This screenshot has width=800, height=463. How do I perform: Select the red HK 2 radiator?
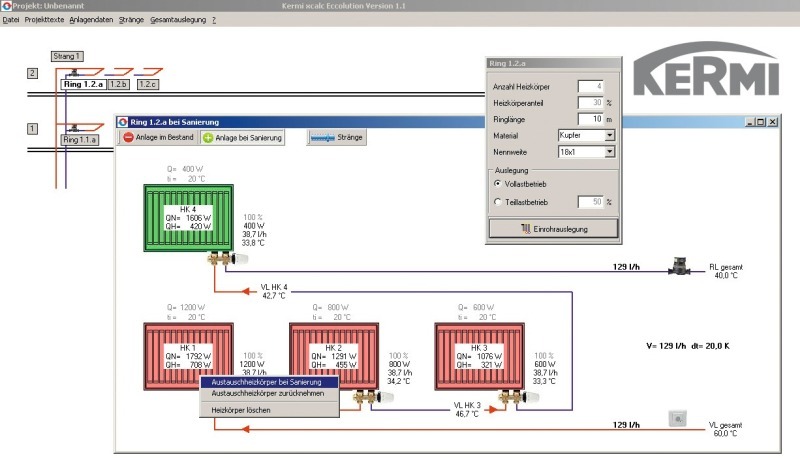click(334, 356)
